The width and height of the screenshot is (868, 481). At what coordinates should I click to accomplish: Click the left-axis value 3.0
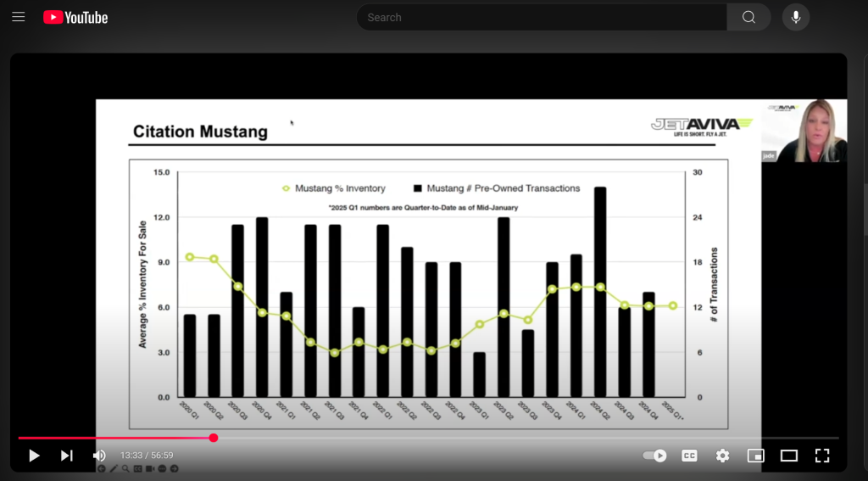(x=164, y=352)
